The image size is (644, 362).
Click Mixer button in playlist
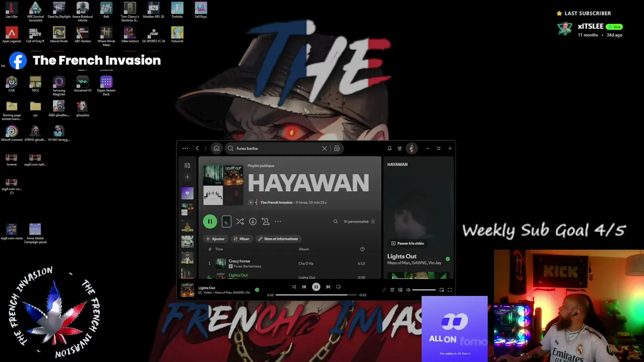[x=242, y=239]
